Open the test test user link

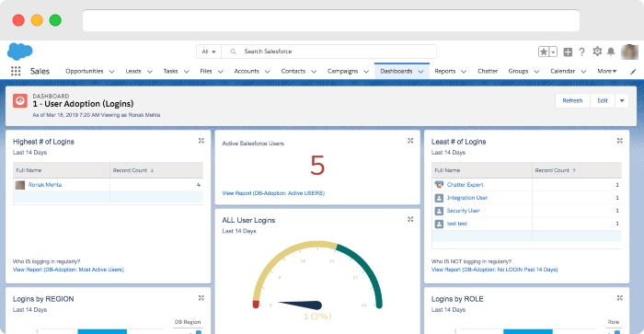pyautogui.click(x=457, y=224)
